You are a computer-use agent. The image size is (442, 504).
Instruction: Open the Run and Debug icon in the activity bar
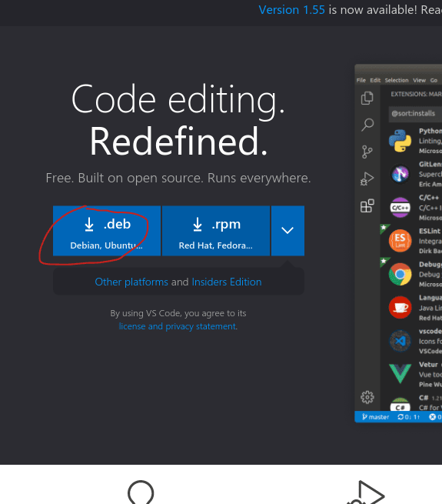pos(367,179)
